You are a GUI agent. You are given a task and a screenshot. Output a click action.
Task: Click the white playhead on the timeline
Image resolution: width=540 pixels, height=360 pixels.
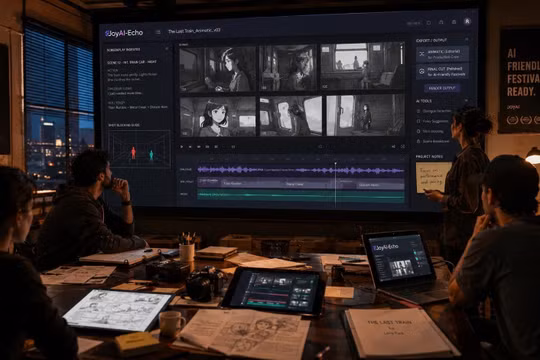335,184
